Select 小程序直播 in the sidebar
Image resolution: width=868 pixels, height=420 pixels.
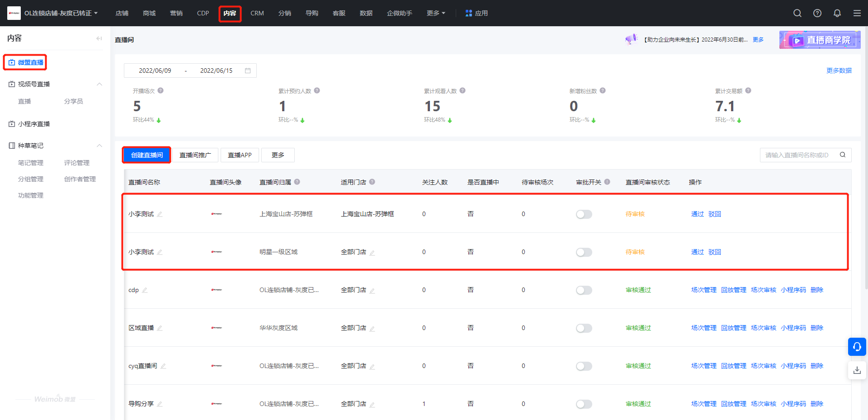tap(34, 124)
